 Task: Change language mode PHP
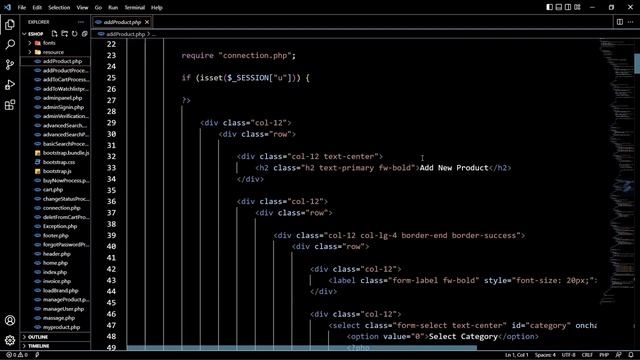604,355
